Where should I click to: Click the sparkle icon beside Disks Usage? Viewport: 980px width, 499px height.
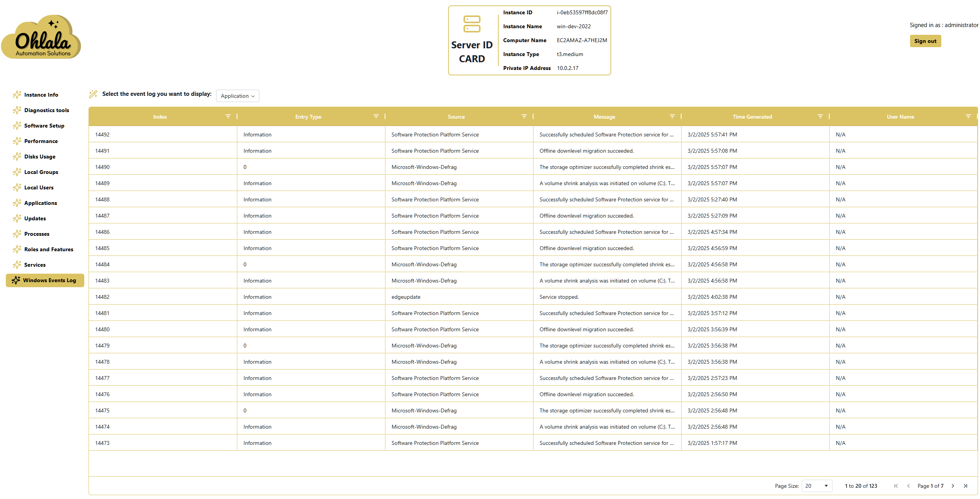click(x=17, y=157)
